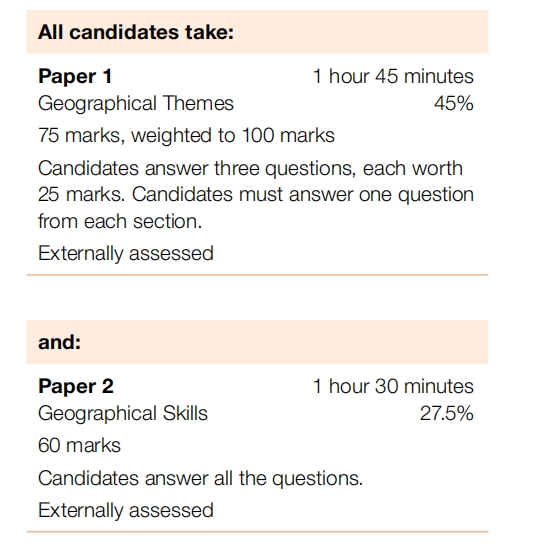The width and height of the screenshot is (546, 547).
Task: Click the Geographical Themes title
Action: pyautogui.click(x=136, y=104)
